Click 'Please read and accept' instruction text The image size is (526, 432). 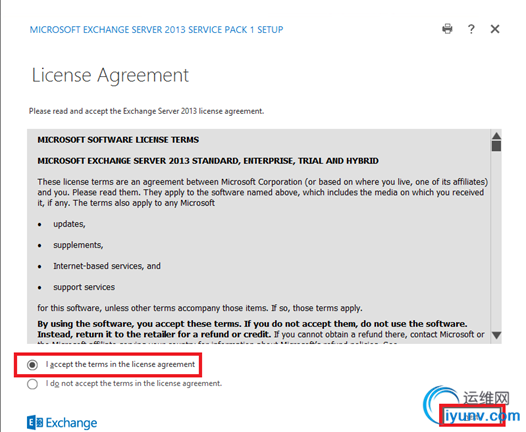pos(146,111)
